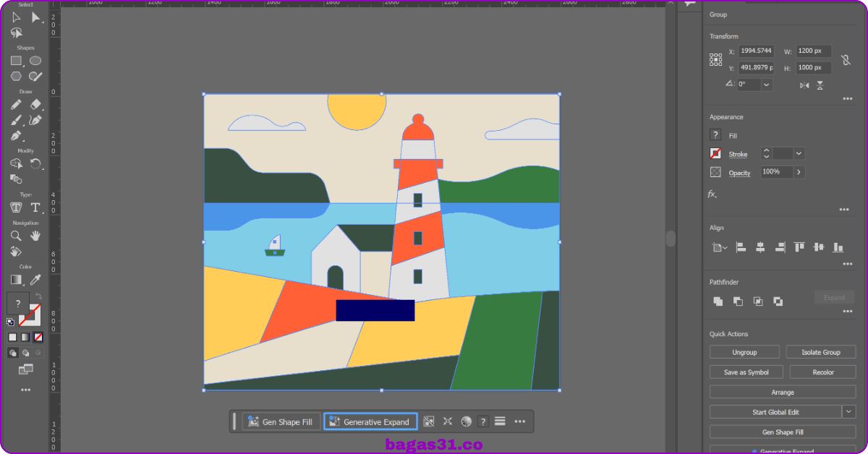Apply Pathfinder Exclude mode
The image size is (868, 454).
(778, 301)
